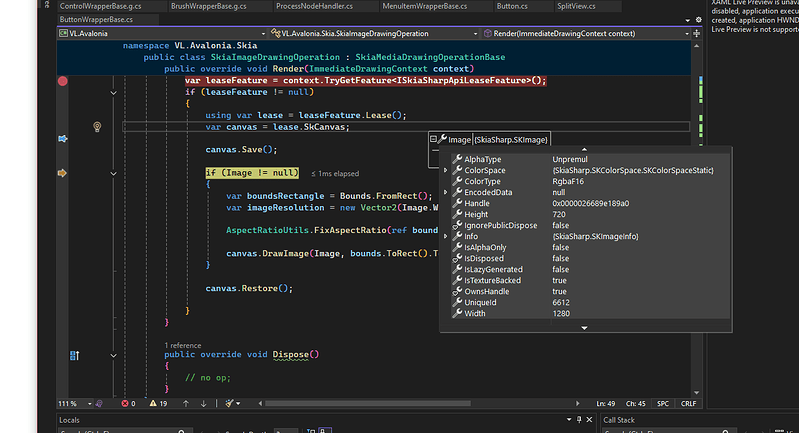The width and height of the screenshot is (799, 433).
Task: Click the yellow current statement arrow
Action: (x=62, y=173)
